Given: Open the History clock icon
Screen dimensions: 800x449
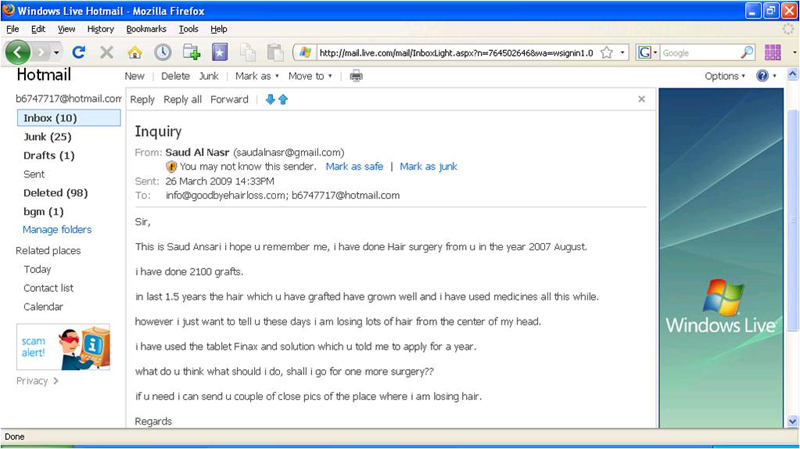Looking at the screenshot, I should (163, 52).
